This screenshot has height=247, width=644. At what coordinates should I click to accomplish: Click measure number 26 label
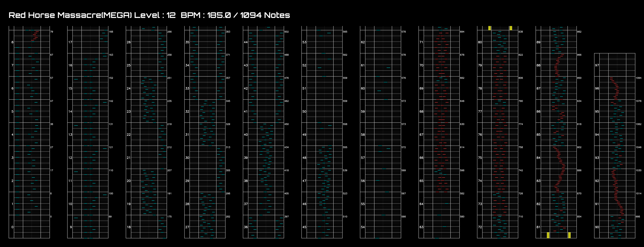click(129, 42)
